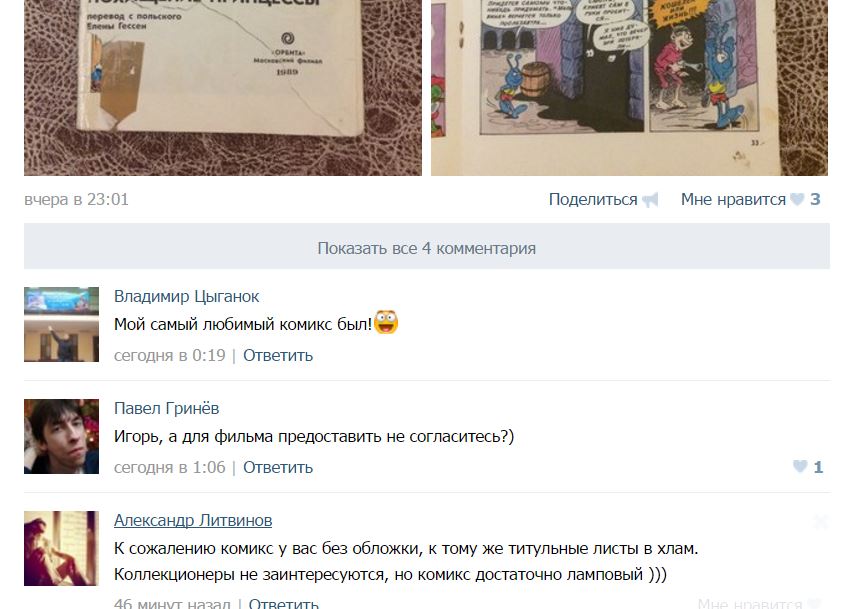Click Владимир Цыганок's avatar picture

tap(61, 325)
